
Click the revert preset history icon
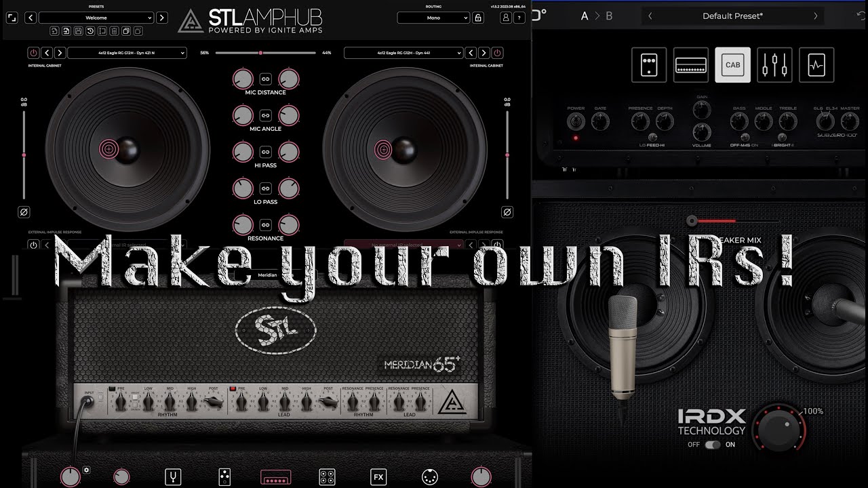click(x=90, y=30)
